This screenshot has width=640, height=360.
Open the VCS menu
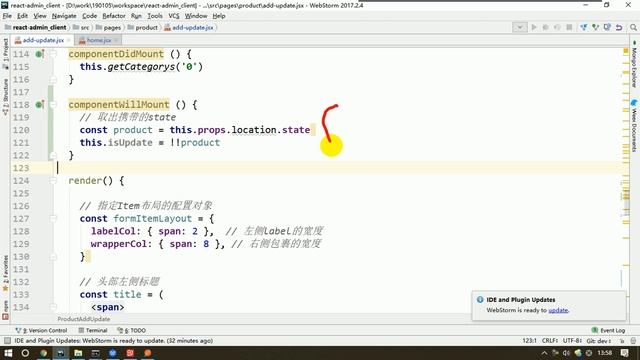click(174, 16)
